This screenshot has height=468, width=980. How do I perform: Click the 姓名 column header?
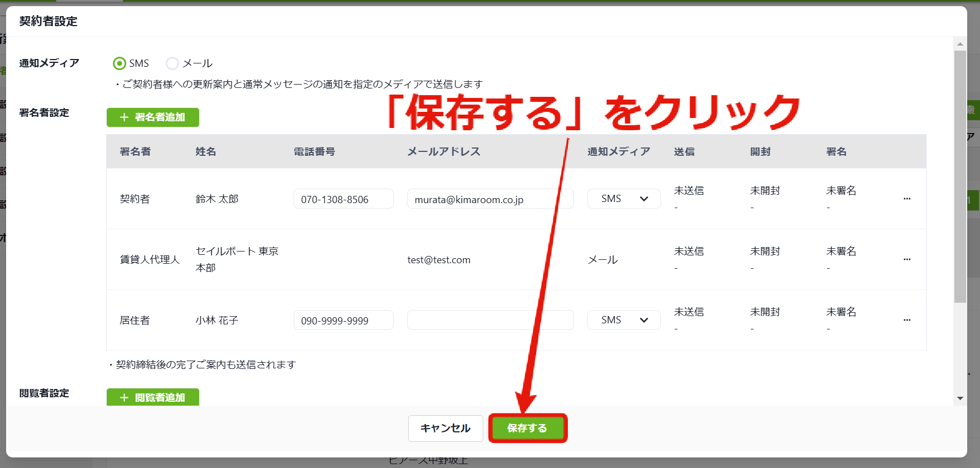click(x=206, y=151)
